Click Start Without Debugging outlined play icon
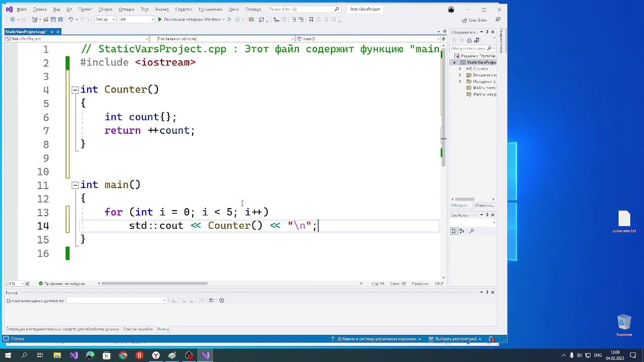 (x=229, y=20)
